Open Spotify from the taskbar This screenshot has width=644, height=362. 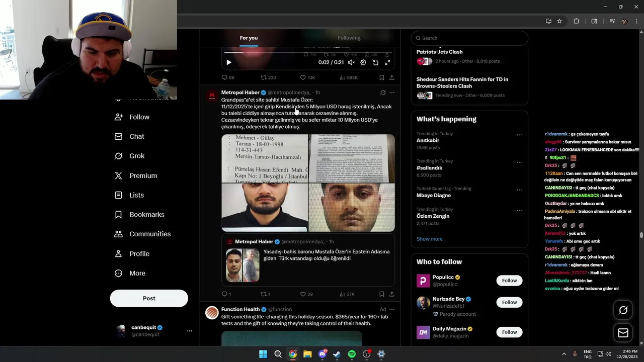[352, 354]
